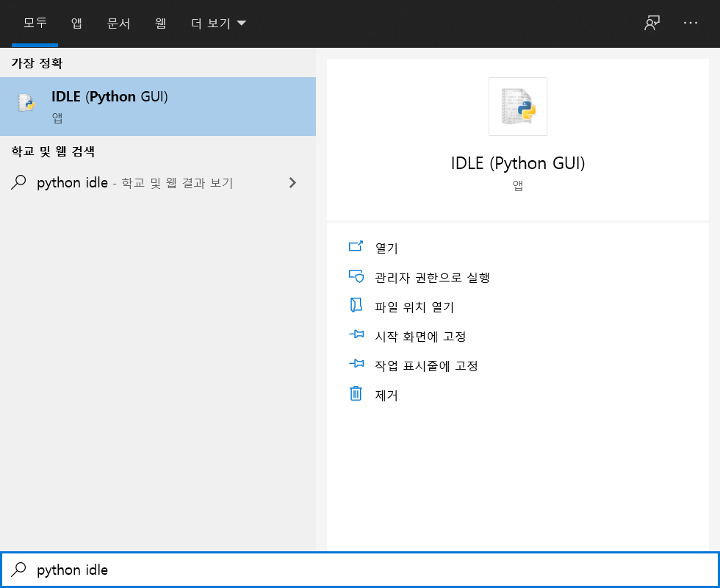Click the shield icon for 관리자 권한으로 실행

click(x=356, y=276)
